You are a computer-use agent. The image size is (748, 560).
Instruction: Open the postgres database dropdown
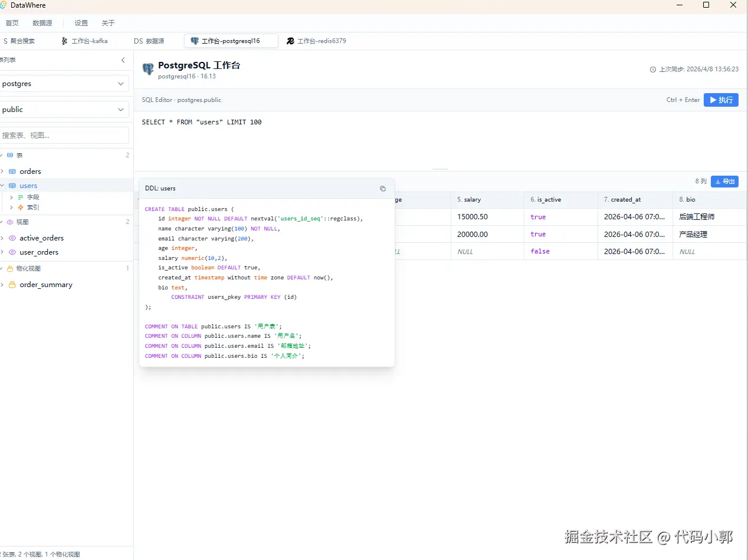point(64,84)
